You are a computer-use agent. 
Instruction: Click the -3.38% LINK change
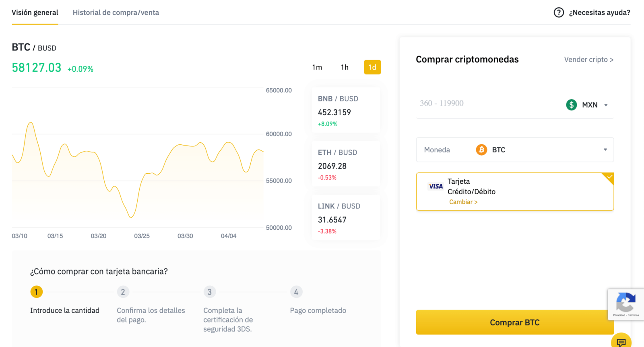point(327,231)
